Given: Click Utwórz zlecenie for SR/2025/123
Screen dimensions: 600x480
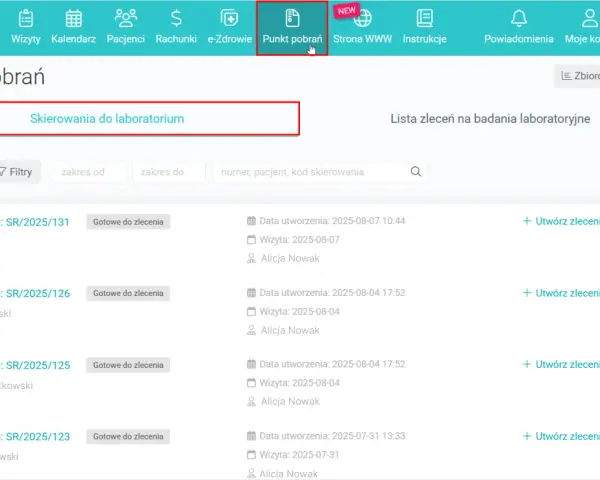Looking at the screenshot, I should click(561, 436).
